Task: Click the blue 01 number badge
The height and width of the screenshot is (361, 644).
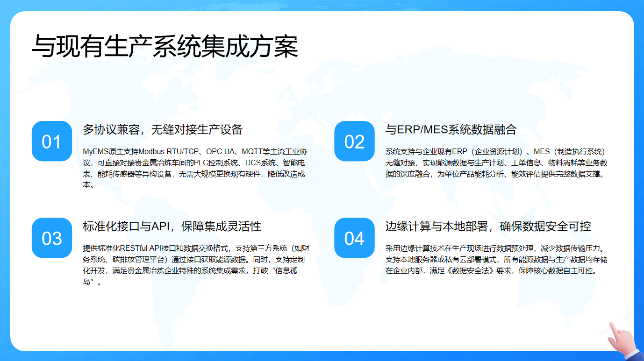Action: 52,141
